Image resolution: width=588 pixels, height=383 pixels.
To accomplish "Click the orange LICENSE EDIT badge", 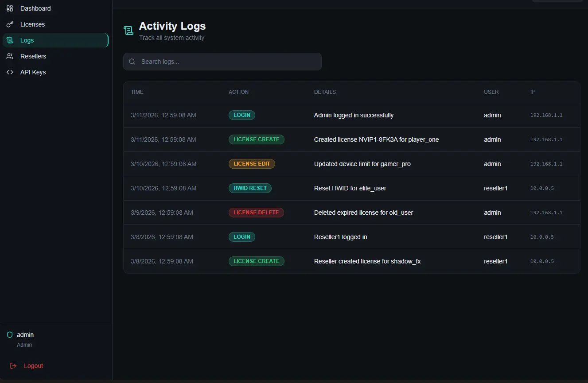I will [252, 164].
